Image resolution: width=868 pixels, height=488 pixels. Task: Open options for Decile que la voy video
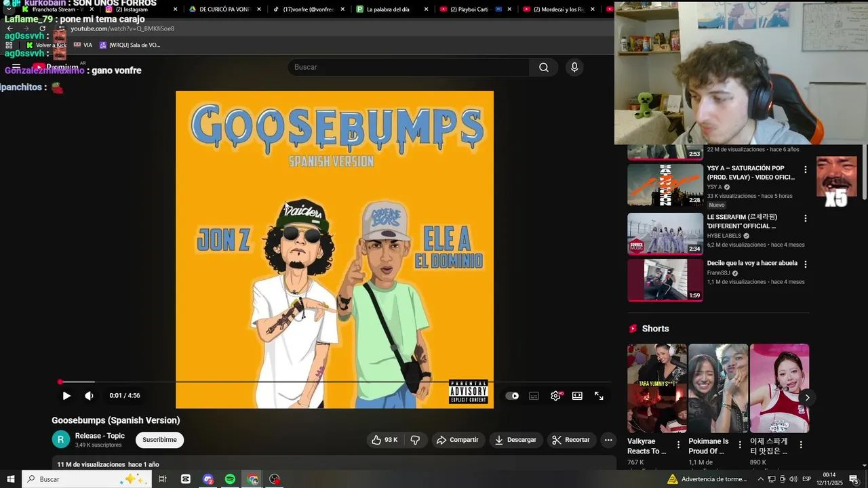806,264
